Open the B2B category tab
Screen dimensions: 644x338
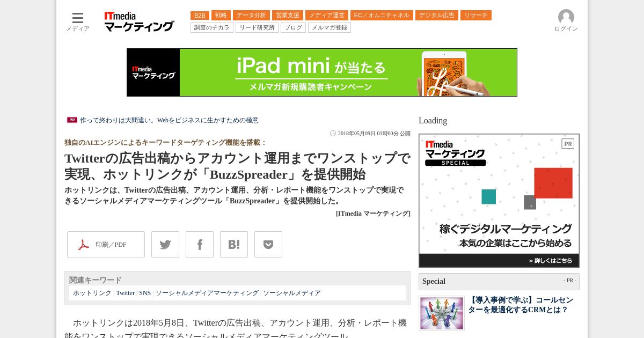coord(200,16)
